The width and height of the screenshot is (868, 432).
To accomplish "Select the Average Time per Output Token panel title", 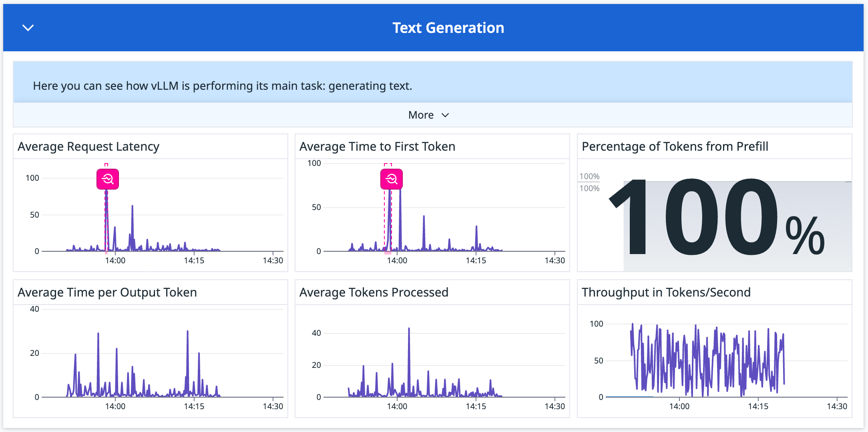I will tap(106, 293).
